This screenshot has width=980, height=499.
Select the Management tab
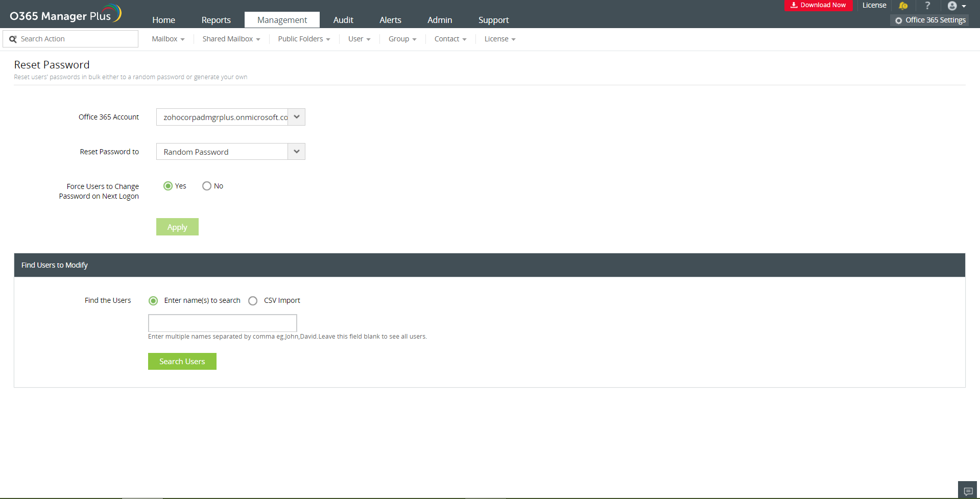click(x=282, y=20)
